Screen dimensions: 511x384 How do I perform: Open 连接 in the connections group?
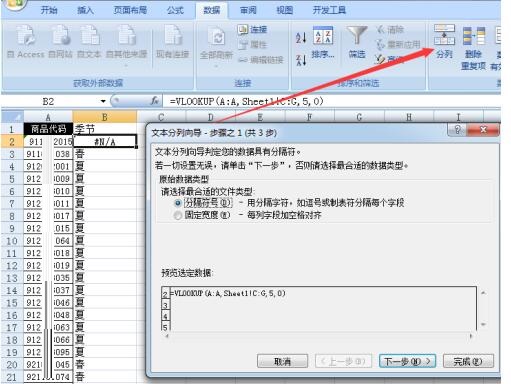tap(253, 30)
